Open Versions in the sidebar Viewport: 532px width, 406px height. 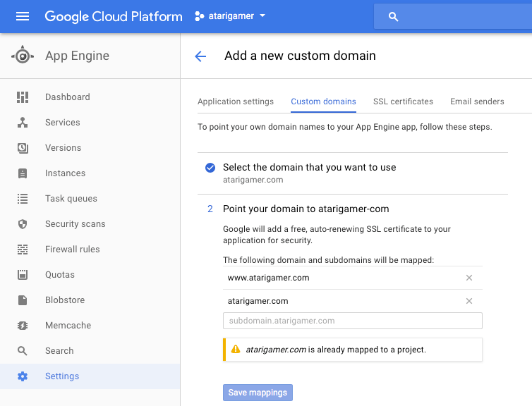[90, 148]
